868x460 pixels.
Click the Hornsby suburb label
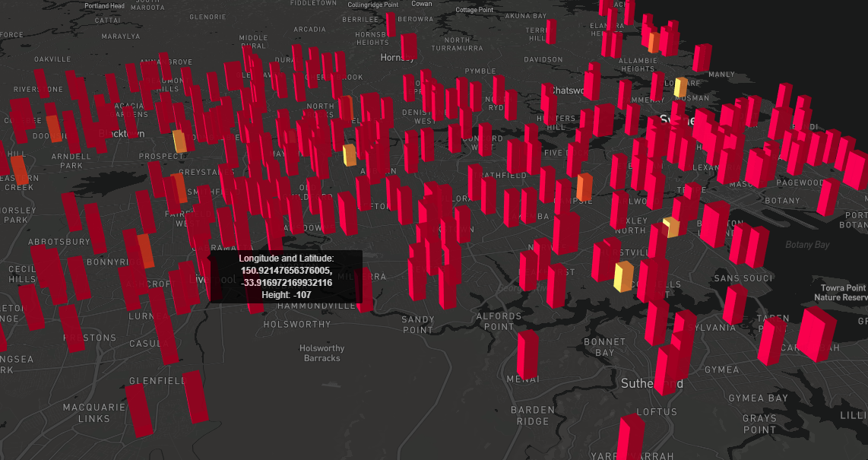click(397, 56)
